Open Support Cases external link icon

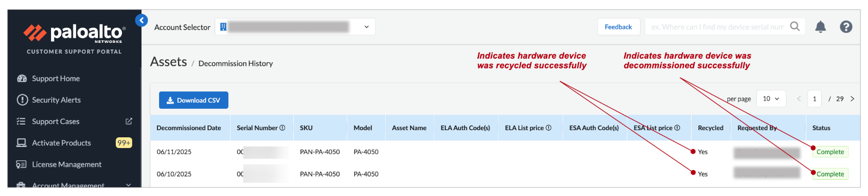129,121
